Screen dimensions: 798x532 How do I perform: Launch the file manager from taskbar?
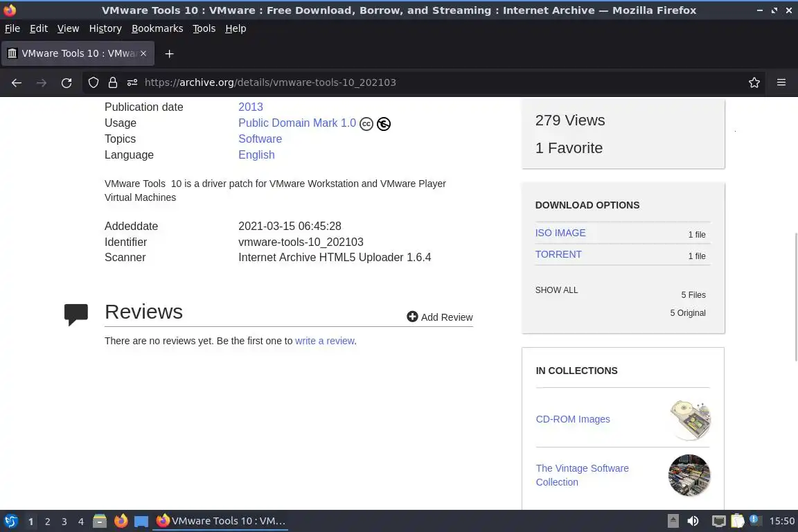click(x=100, y=521)
